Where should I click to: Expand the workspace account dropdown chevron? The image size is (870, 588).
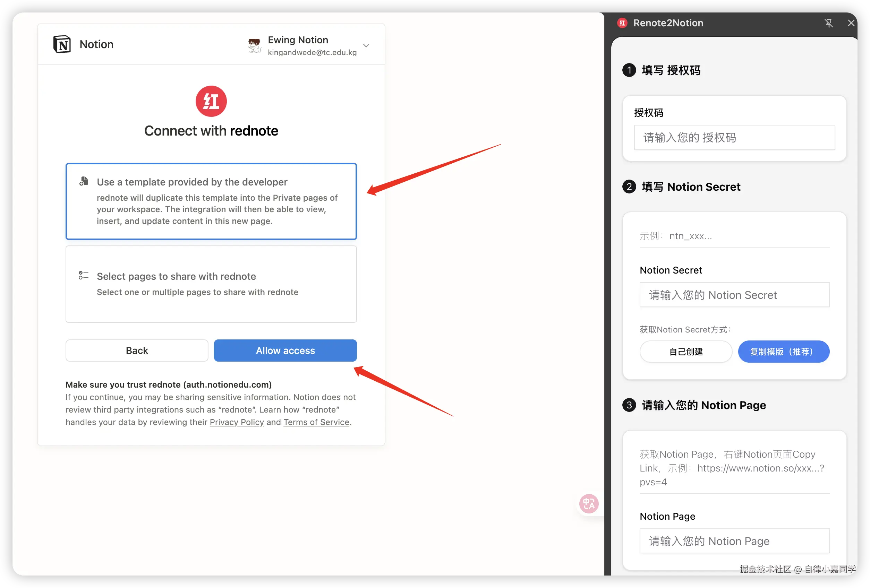point(366,46)
